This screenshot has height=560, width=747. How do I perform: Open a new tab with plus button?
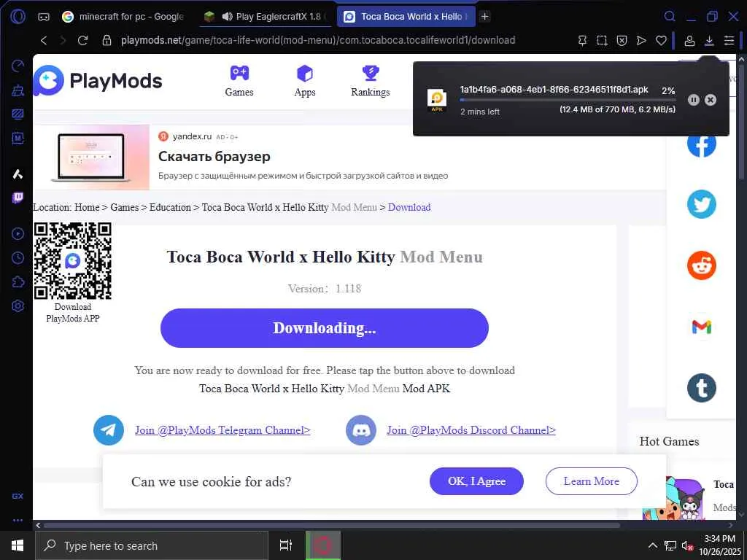pyautogui.click(x=484, y=17)
